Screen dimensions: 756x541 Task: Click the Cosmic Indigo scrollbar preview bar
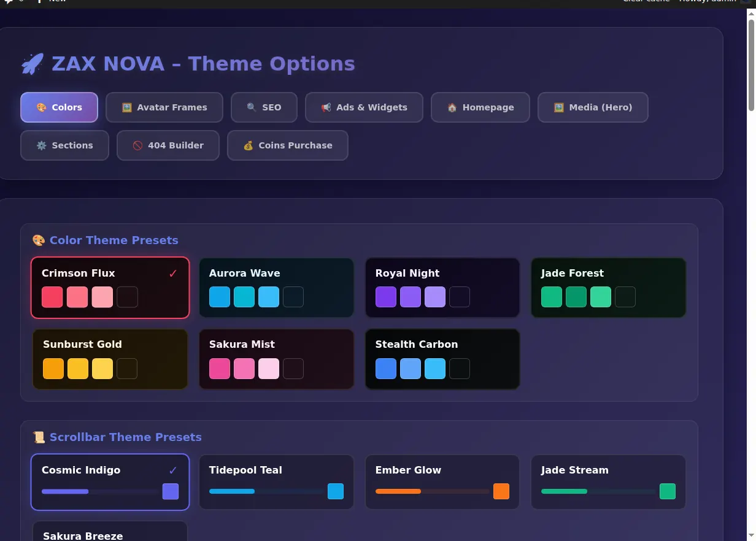pos(101,491)
